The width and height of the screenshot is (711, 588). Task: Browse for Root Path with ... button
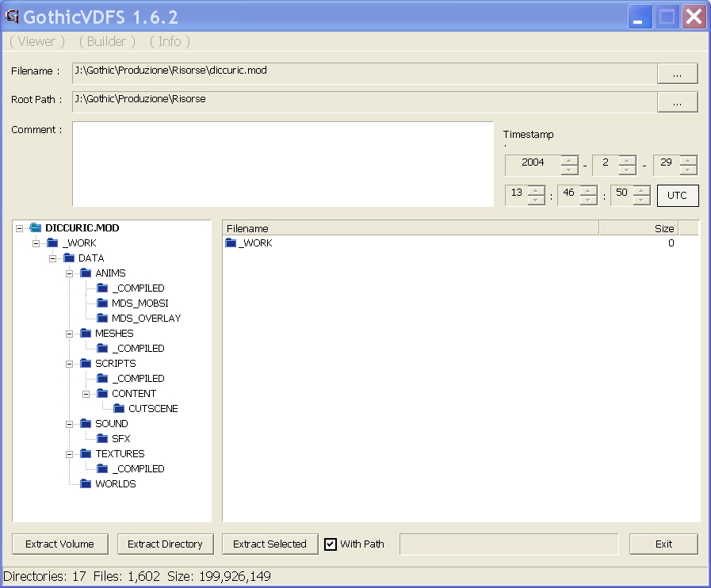pyautogui.click(x=678, y=102)
